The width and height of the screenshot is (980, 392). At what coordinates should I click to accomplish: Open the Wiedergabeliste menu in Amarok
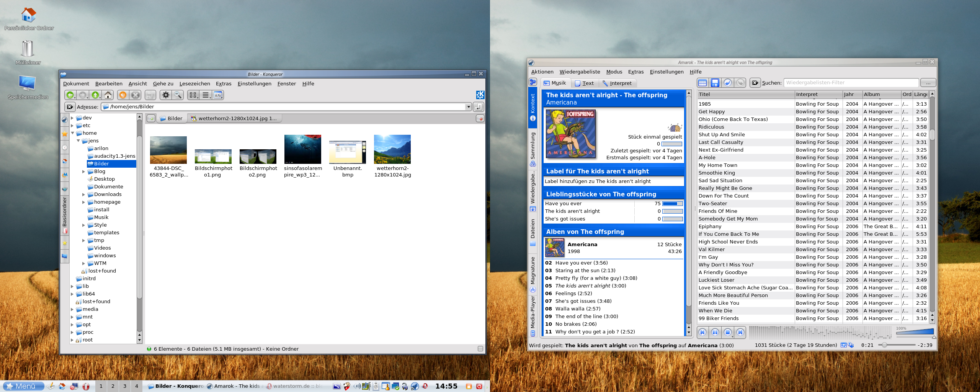pyautogui.click(x=580, y=72)
